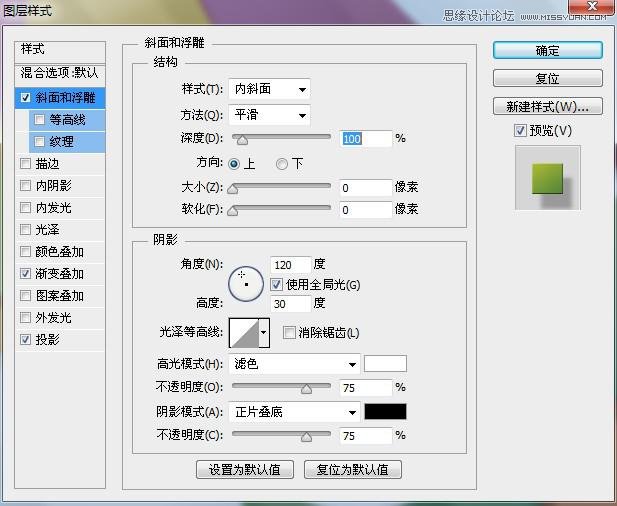Image resolution: width=617 pixels, height=506 pixels.
Task: Click the highlight 不透明度(O) slider handle
Action: coord(307,389)
